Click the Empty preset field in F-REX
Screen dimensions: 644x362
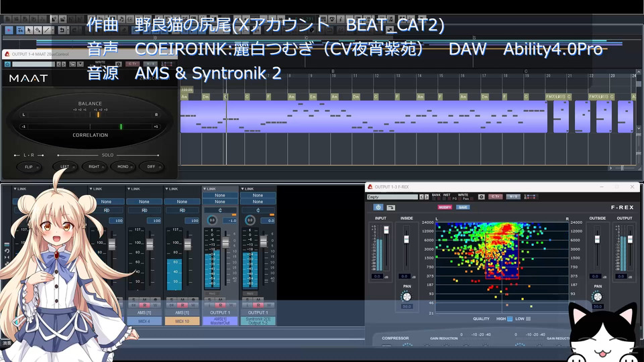pyautogui.click(x=392, y=197)
